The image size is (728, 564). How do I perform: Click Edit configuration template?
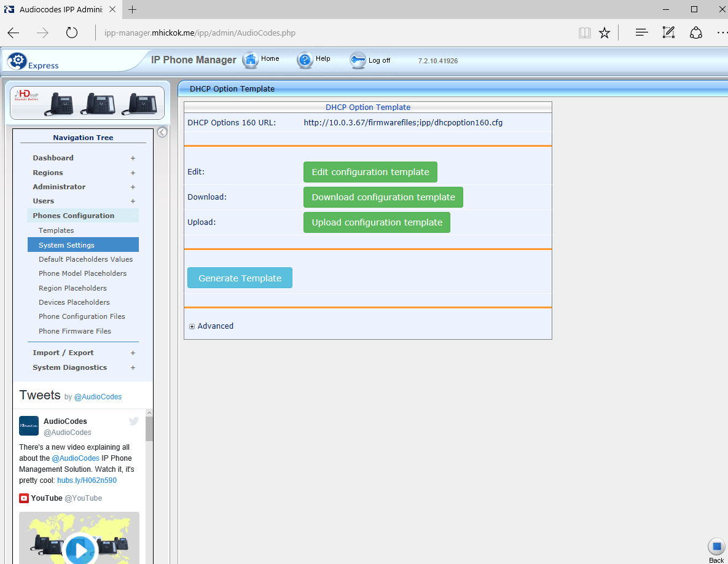point(370,172)
